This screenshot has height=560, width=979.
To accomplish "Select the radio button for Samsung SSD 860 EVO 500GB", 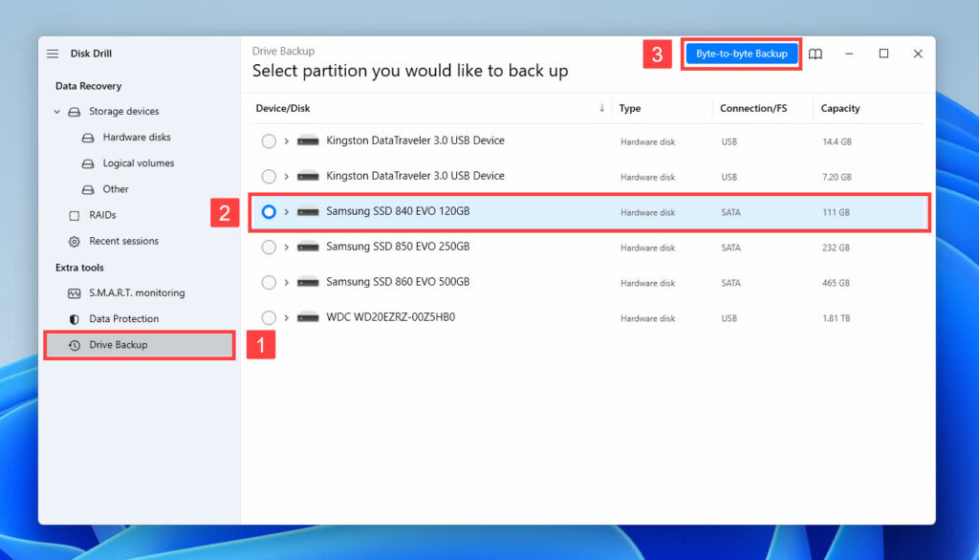I will (268, 282).
